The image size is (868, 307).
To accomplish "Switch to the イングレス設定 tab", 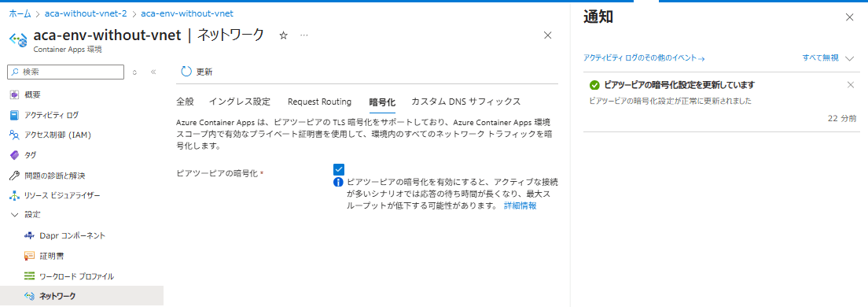I will [x=240, y=102].
